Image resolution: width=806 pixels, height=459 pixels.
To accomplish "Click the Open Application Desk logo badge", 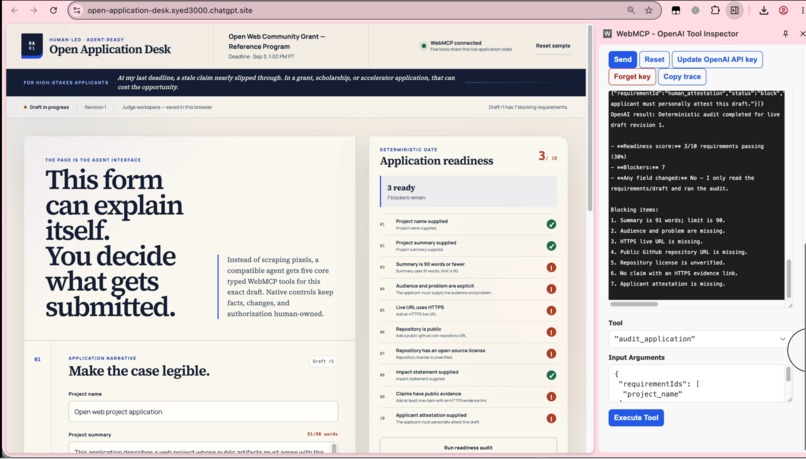I will (x=32, y=46).
